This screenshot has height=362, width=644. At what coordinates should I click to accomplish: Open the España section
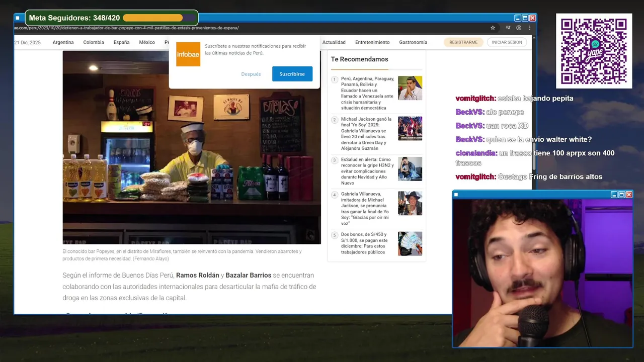coord(121,42)
